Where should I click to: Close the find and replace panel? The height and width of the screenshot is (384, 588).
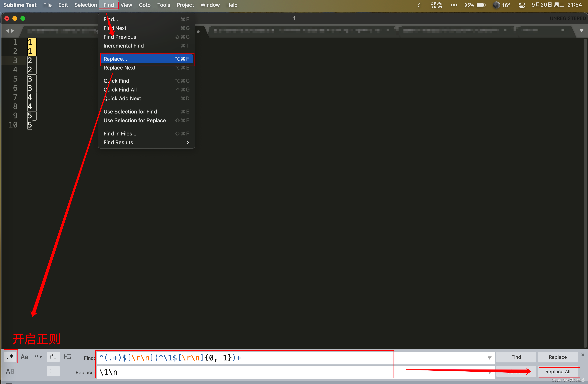[583, 355]
